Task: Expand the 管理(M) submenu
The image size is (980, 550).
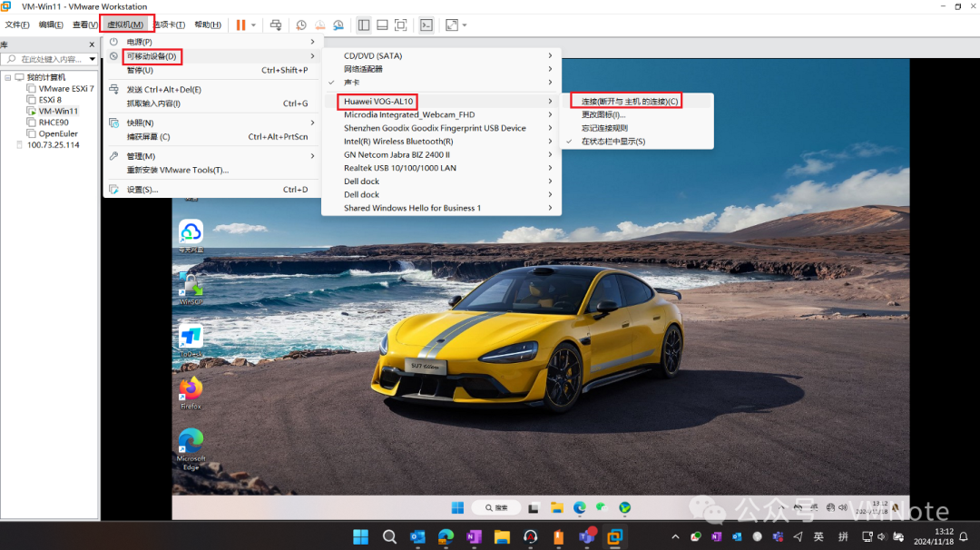Action: point(212,155)
